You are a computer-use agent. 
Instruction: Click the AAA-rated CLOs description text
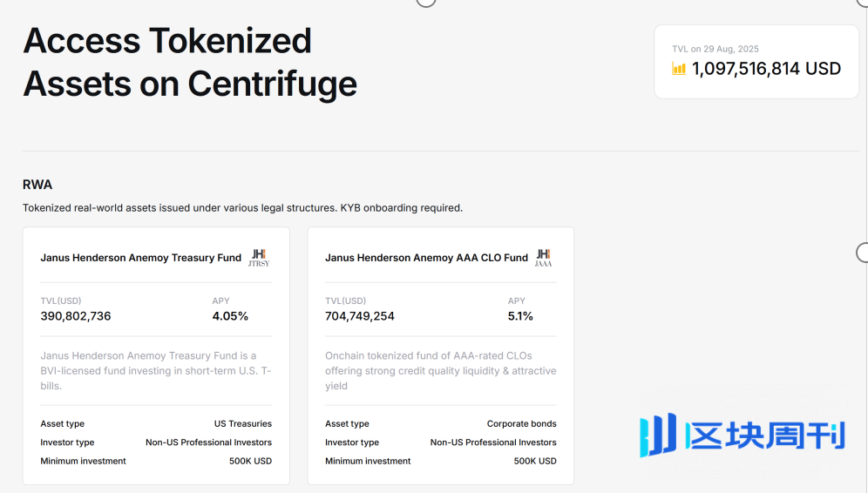pyautogui.click(x=441, y=371)
